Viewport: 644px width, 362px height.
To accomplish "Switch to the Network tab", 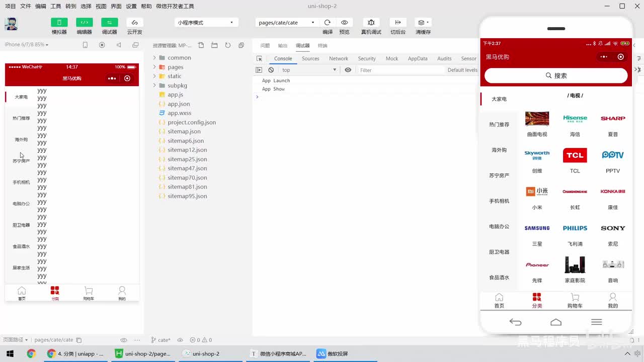I will (339, 59).
